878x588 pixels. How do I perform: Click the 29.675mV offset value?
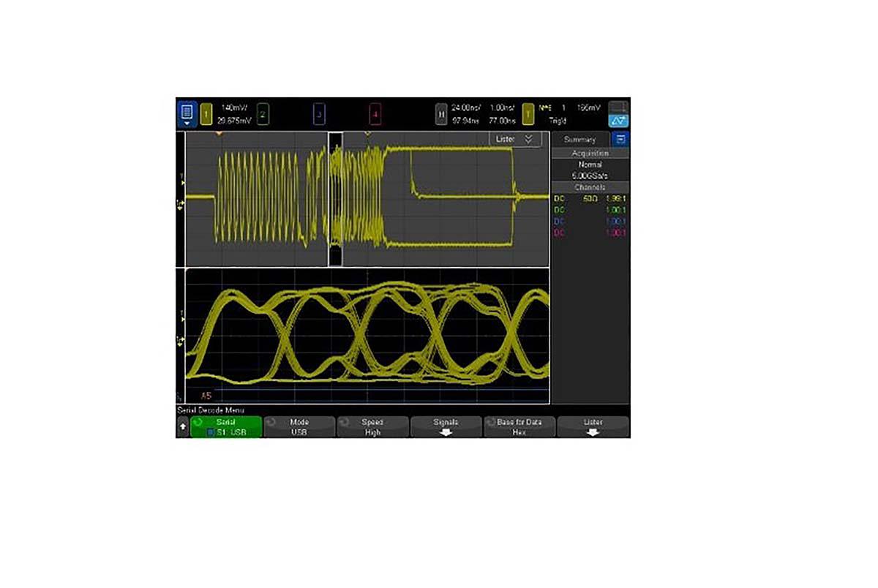[x=233, y=120]
